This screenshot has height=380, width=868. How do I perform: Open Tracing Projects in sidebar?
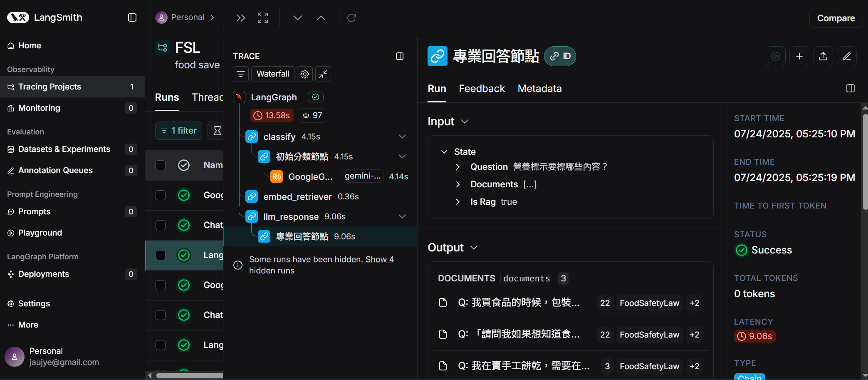72,87
